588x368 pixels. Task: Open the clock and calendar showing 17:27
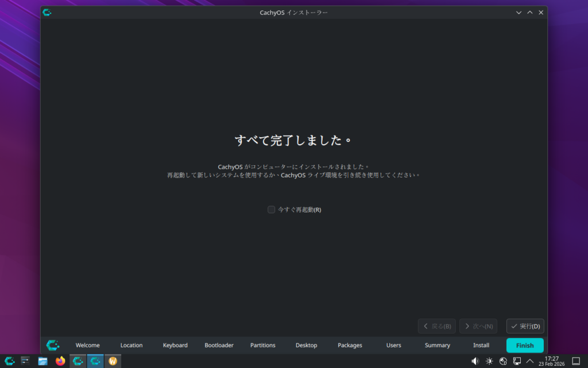click(x=551, y=361)
